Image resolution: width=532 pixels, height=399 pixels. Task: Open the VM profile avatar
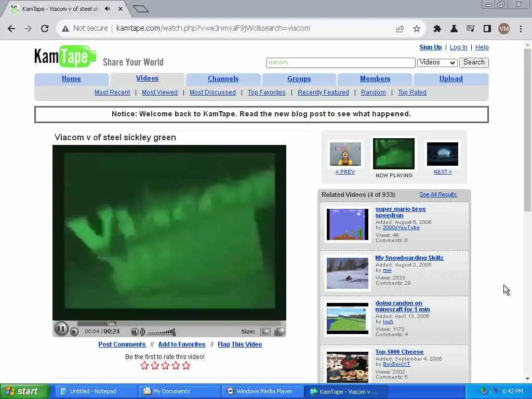[504, 29]
